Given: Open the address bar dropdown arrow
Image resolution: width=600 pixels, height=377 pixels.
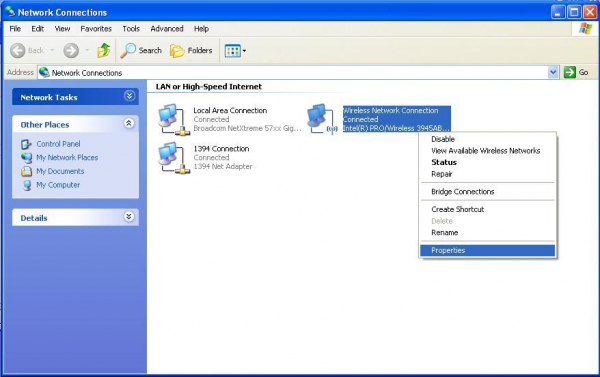Looking at the screenshot, I should [x=553, y=72].
